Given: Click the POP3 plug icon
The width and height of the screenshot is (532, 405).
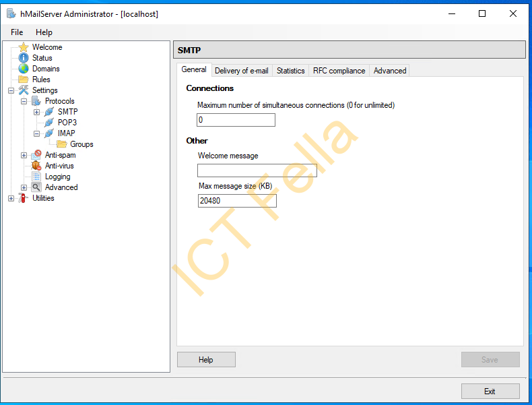Looking at the screenshot, I should point(49,123).
